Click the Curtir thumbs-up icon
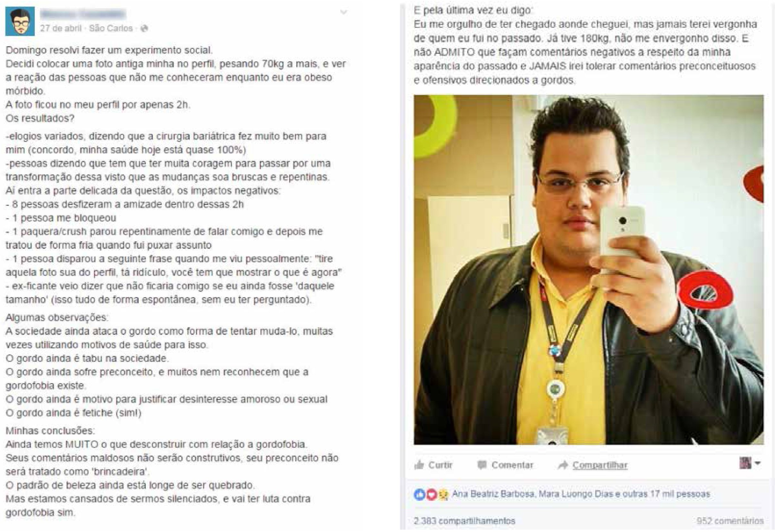This screenshot has height=532, width=775. tap(419, 465)
